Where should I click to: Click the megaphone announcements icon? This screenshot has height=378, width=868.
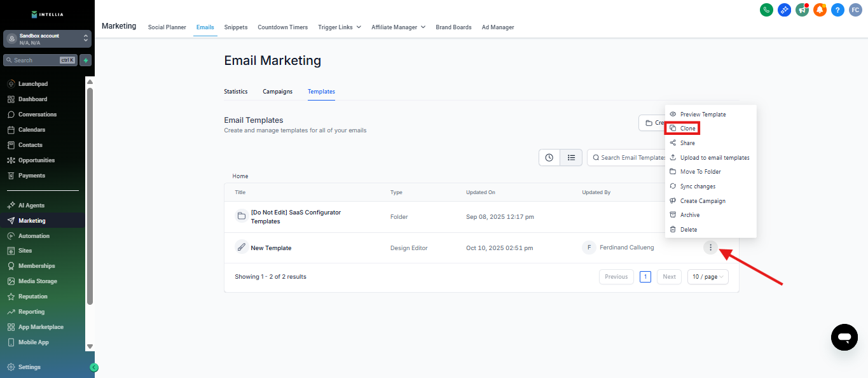(802, 10)
